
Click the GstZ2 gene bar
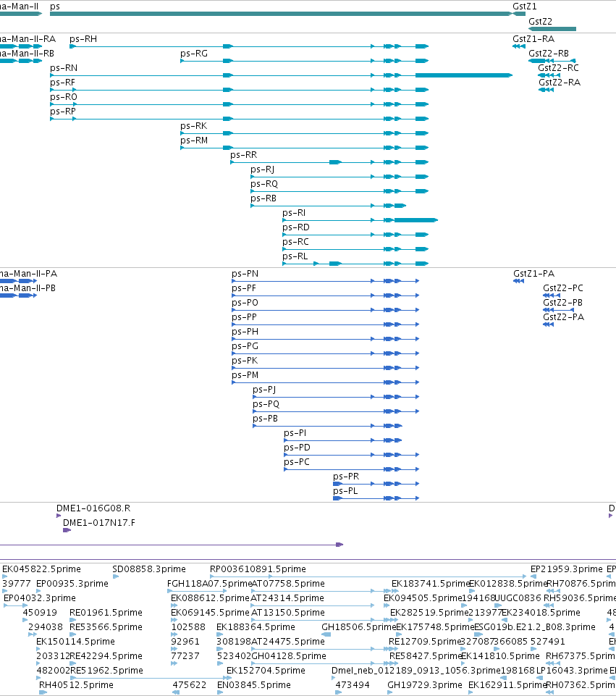[x=552, y=29]
